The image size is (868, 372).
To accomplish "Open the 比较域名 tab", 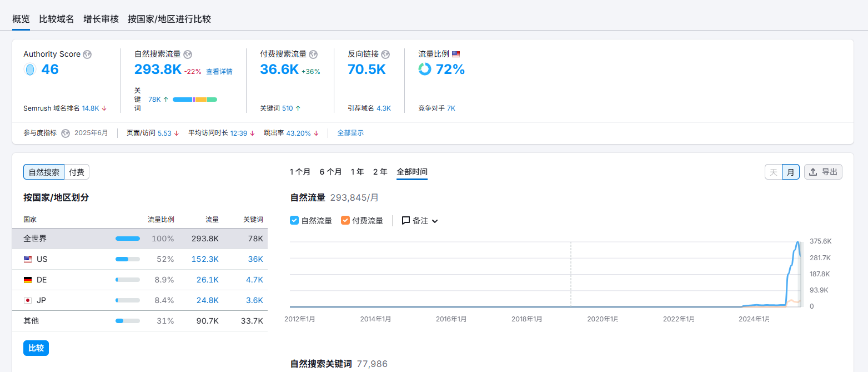I will click(x=57, y=19).
